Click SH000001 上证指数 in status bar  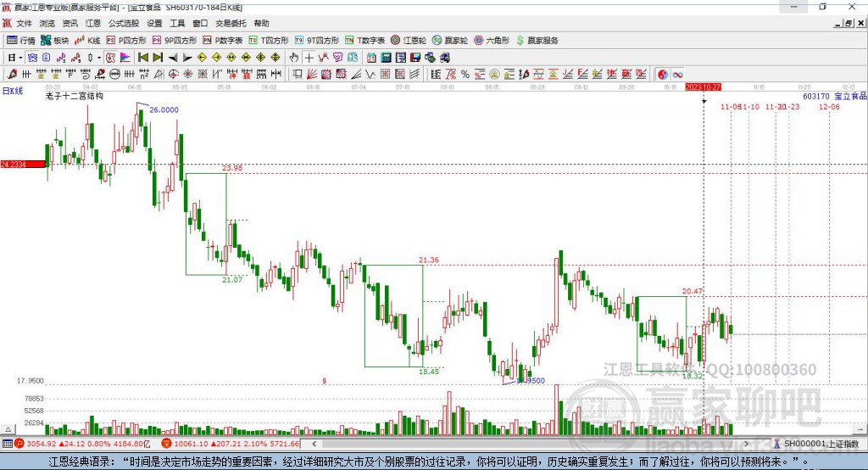click(821, 444)
